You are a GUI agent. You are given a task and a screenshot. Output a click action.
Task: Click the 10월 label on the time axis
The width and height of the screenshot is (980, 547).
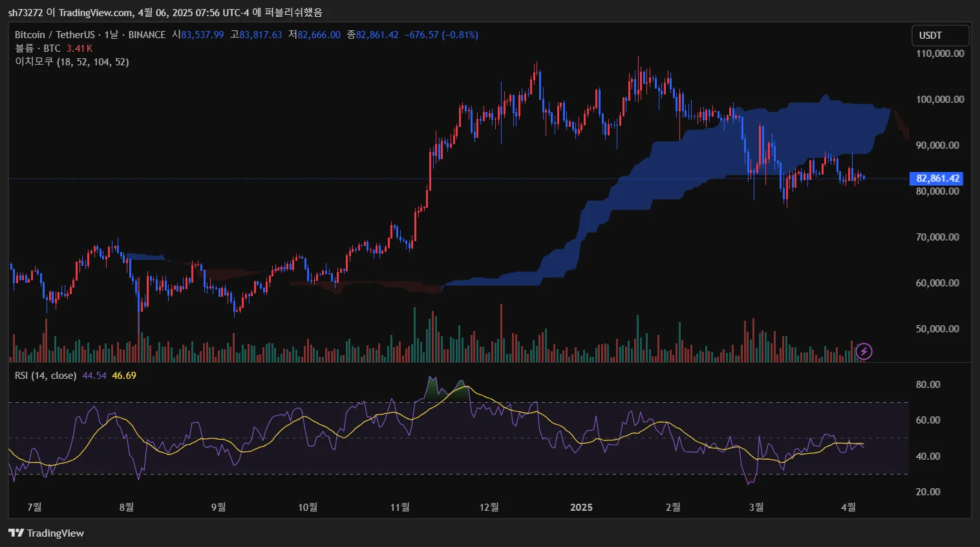pyautogui.click(x=308, y=507)
